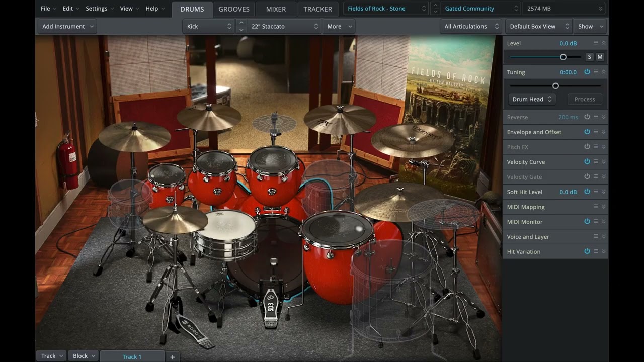This screenshot has height=362, width=644.
Task: Collapse the Tuning section chevron
Action: click(x=604, y=72)
